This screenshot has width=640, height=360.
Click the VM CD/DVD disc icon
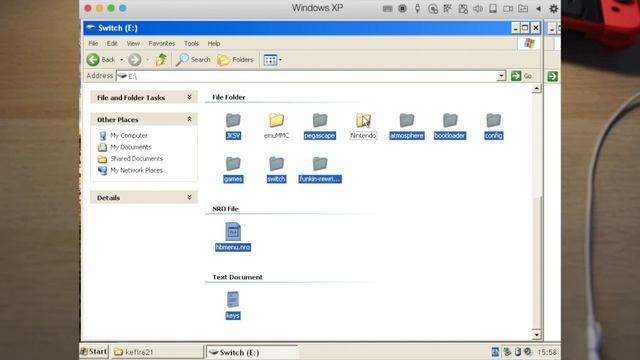(433, 9)
